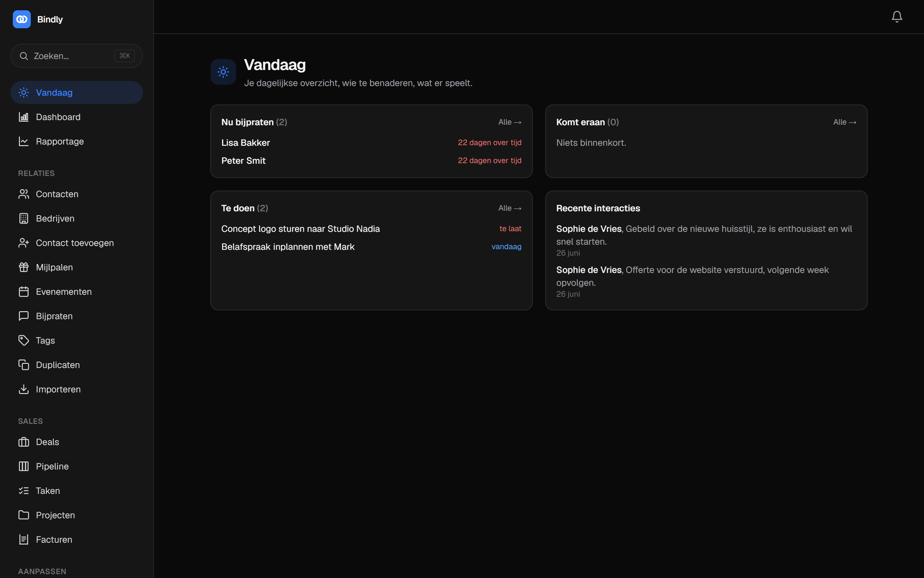
Task: Click the 'te laat' status label
Action: point(510,229)
